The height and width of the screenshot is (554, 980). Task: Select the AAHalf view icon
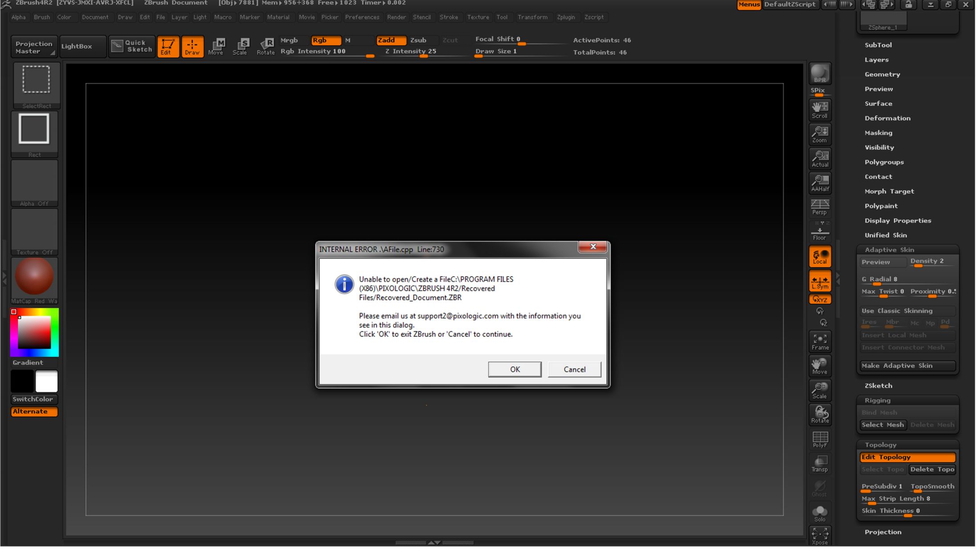click(820, 183)
